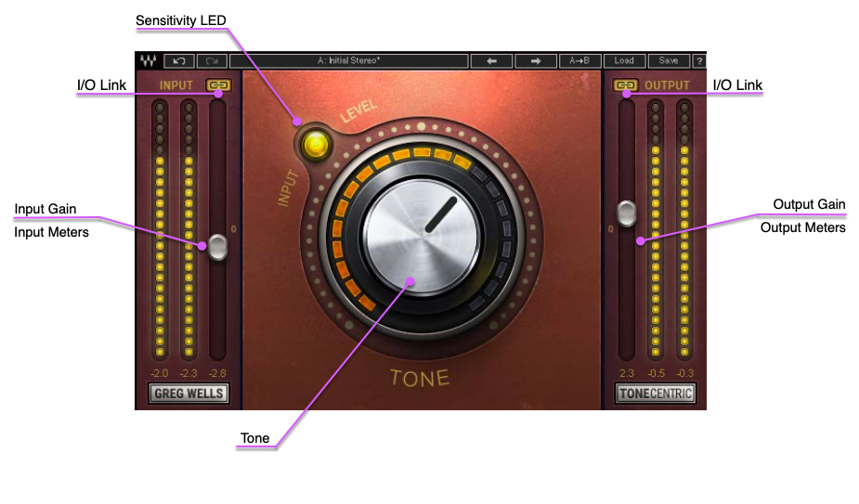Click the large Tone knob
Image resolution: width=859 pixels, height=504 pixels.
(422, 237)
